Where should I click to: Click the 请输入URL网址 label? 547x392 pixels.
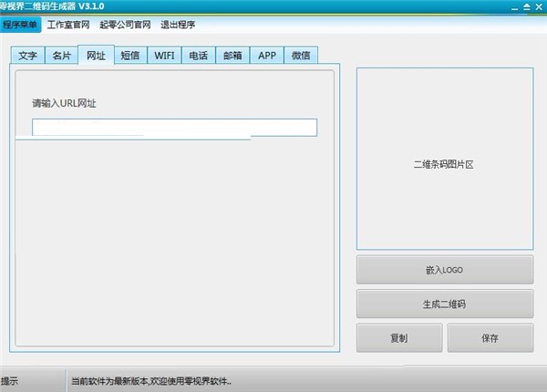[x=64, y=103]
